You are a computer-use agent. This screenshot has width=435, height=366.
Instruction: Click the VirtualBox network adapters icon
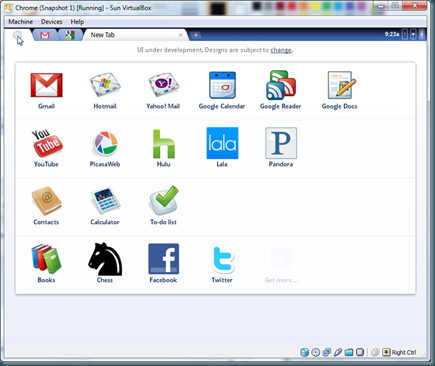tap(327, 352)
